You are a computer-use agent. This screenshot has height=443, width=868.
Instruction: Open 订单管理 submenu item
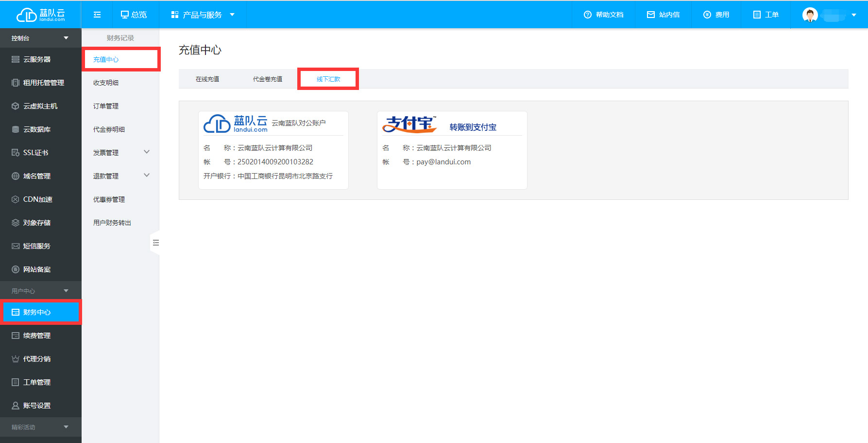[x=106, y=106]
